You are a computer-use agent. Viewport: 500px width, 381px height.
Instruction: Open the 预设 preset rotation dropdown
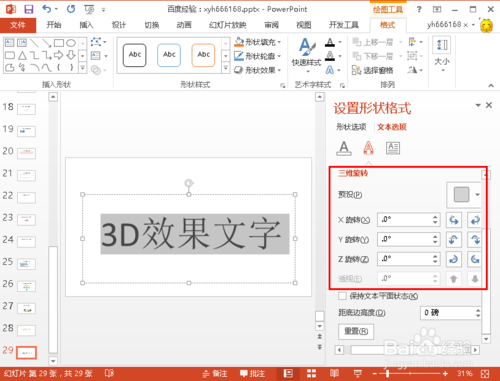click(x=464, y=194)
